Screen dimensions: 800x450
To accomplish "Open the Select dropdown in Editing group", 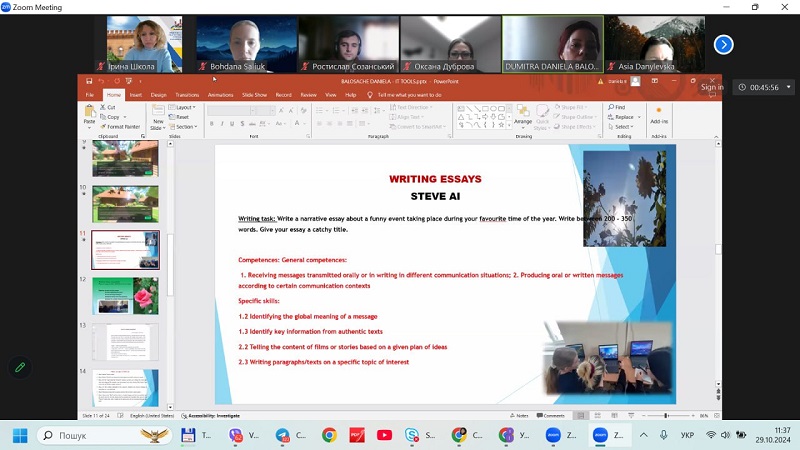I will (621, 127).
